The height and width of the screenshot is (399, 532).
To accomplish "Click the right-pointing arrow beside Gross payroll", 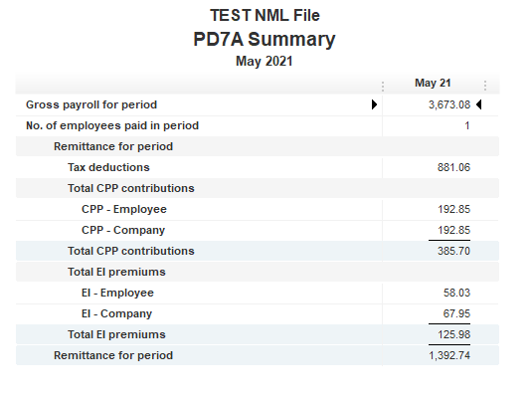I will click(374, 104).
